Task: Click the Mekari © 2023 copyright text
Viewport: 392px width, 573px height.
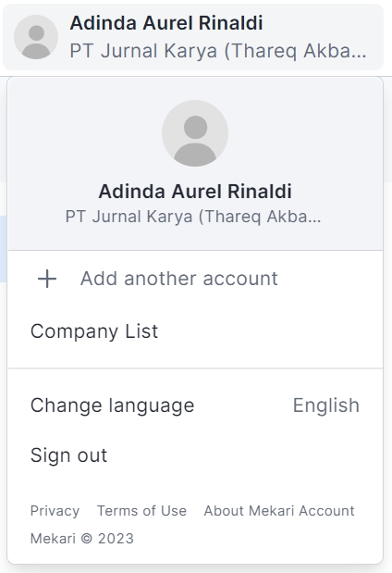Action: [x=82, y=538]
